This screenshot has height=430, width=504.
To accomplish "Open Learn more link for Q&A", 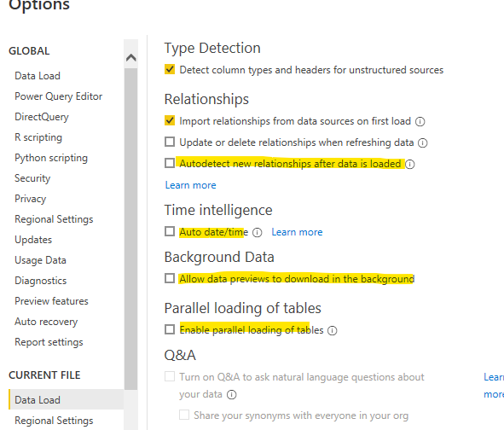I will (494, 386).
